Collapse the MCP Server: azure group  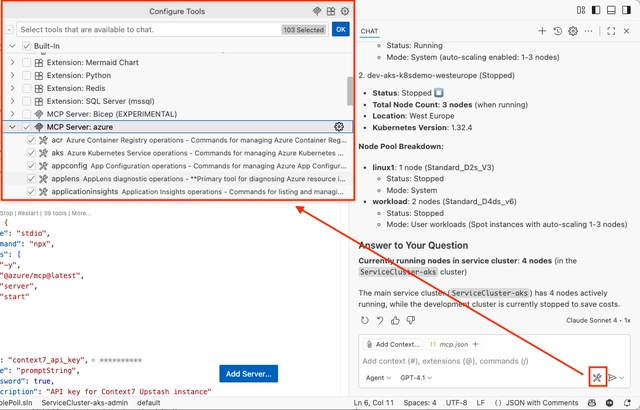pos(13,127)
